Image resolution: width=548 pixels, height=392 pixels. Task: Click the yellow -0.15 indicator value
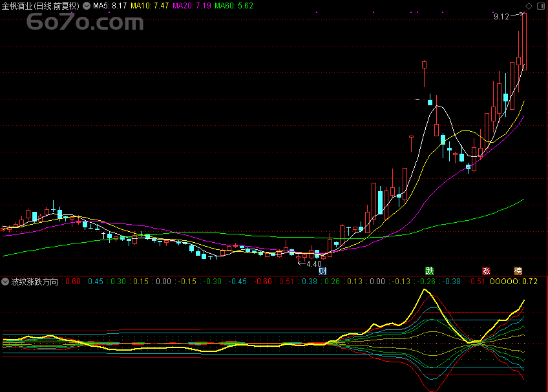coord(187,282)
